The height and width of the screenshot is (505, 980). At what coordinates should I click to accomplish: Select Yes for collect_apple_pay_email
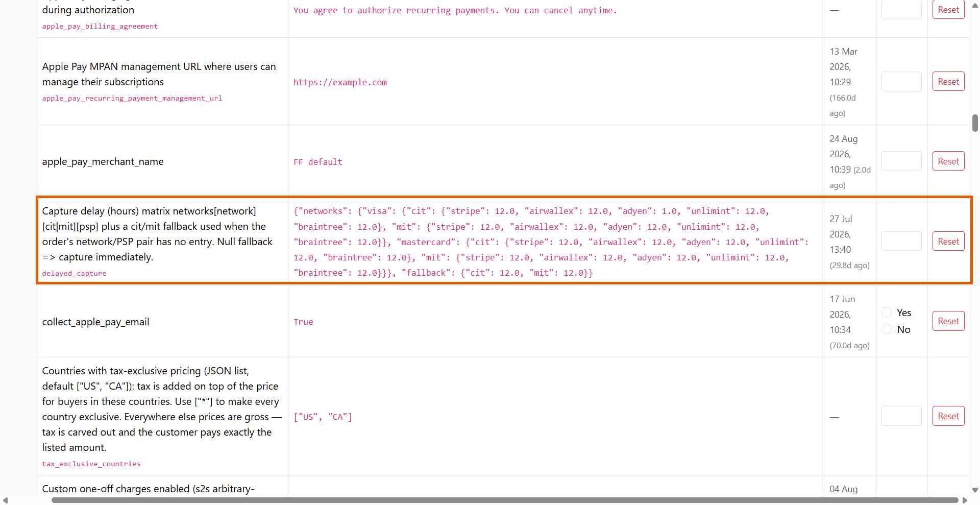coord(887,312)
